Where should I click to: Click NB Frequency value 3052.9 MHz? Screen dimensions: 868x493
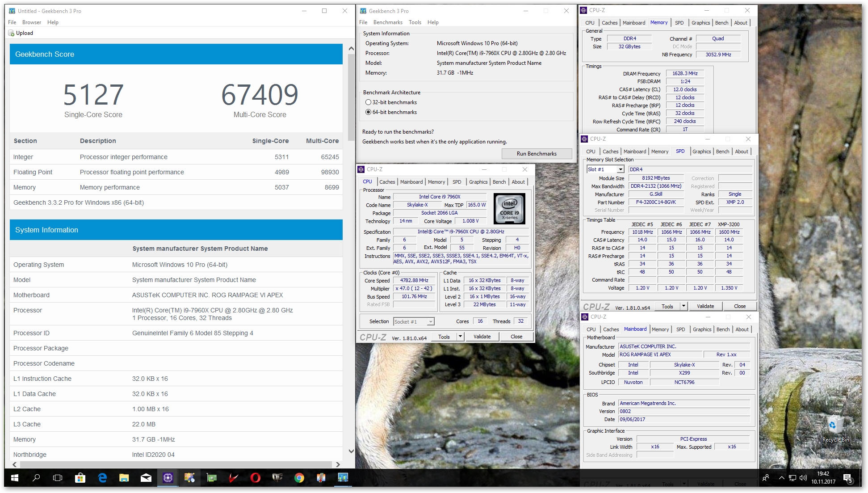pos(718,55)
